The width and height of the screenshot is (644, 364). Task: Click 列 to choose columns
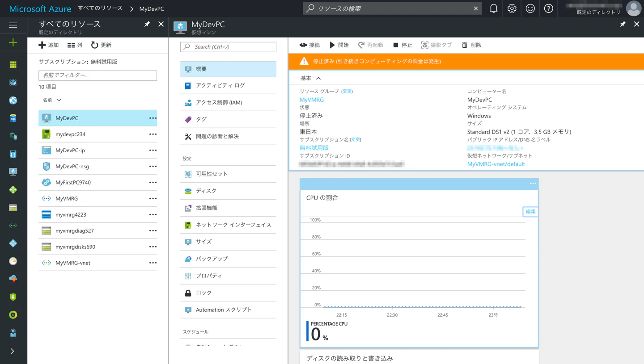coord(75,45)
